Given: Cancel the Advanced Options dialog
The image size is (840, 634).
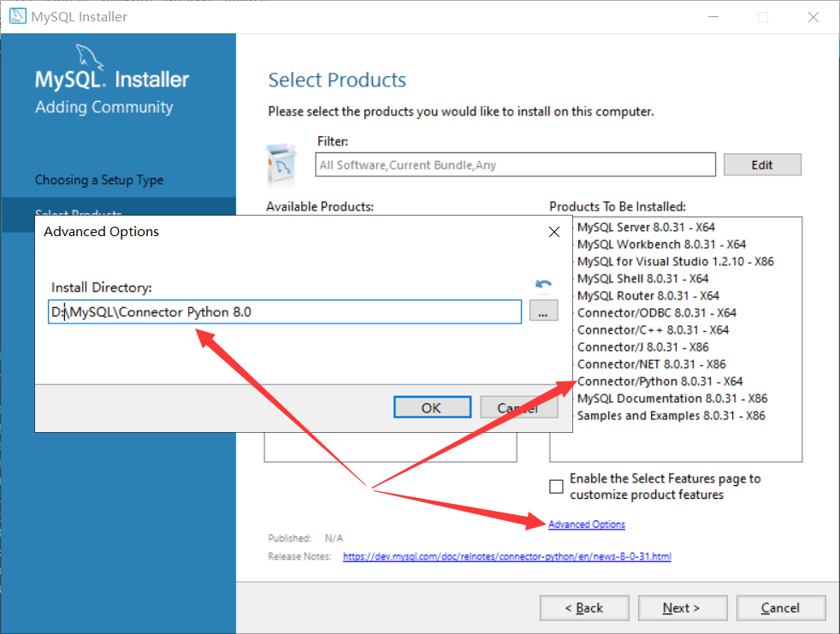Looking at the screenshot, I should [518, 408].
